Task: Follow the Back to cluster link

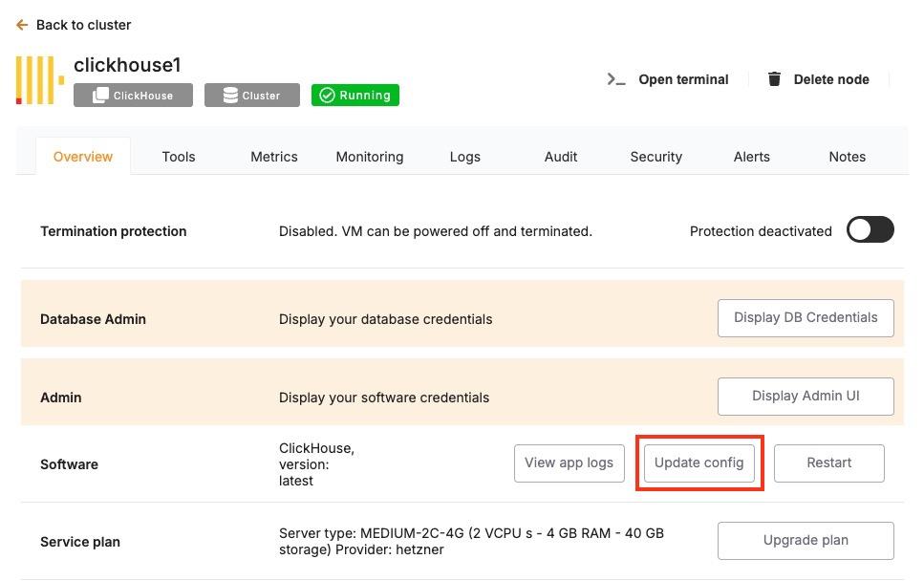Action: [x=83, y=25]
